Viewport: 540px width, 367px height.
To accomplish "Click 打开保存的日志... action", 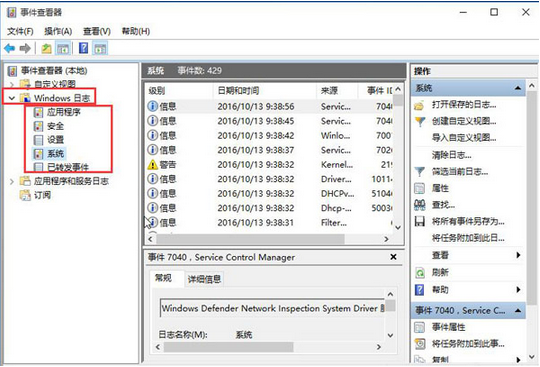I will pyautogui.click(x=464, y=104).
